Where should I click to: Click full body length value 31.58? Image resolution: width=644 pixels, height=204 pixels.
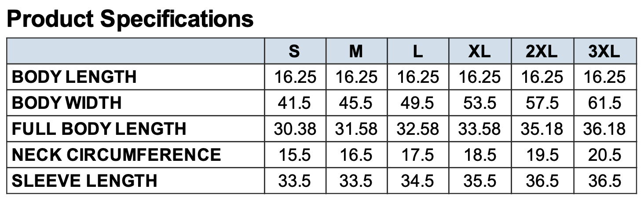356,129
